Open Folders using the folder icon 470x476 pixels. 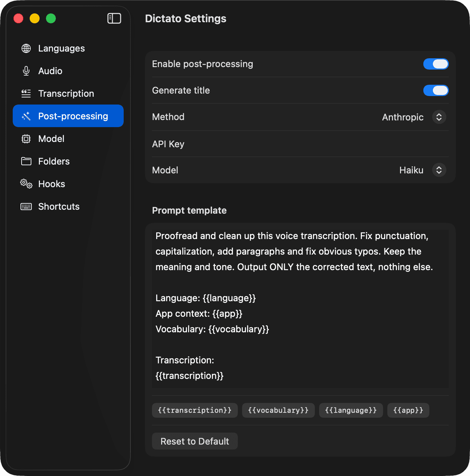click(x=26, y=161)
